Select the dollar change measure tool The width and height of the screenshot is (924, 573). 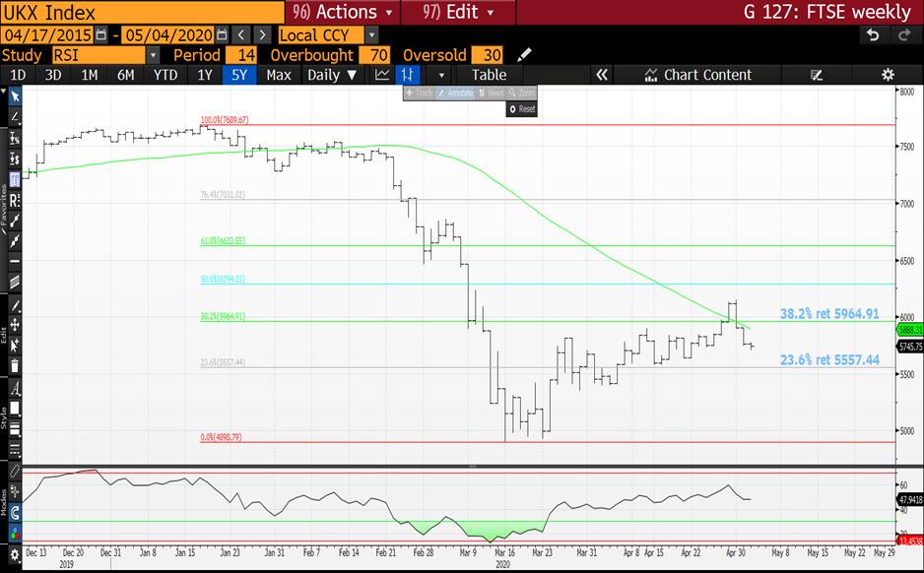tap(15, 159)
